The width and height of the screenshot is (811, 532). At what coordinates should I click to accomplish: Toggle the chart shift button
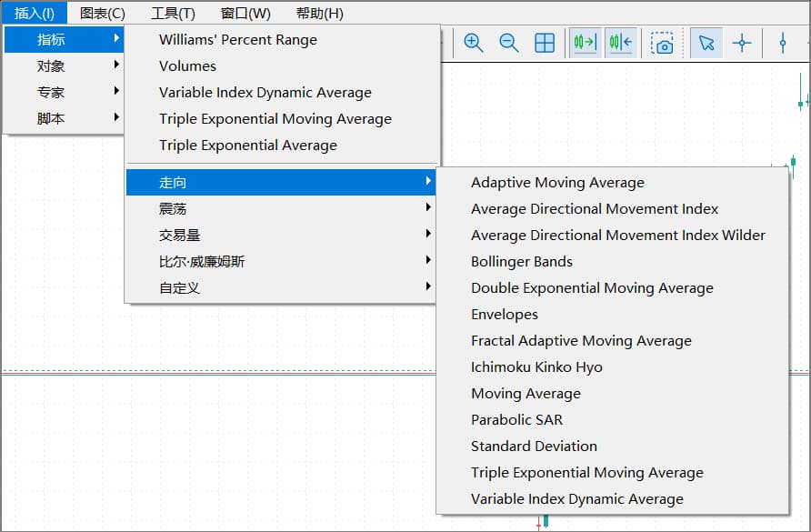pyautogui.click(x=620, y=43)
